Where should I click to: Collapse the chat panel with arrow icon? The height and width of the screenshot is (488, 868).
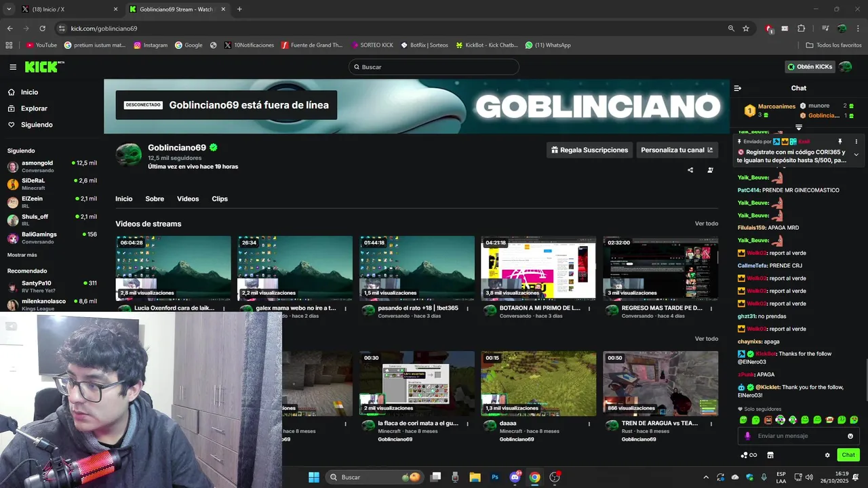tap(738, 88)
